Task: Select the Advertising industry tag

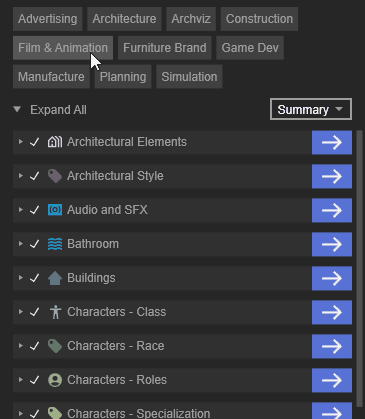Action: (47, 19)
